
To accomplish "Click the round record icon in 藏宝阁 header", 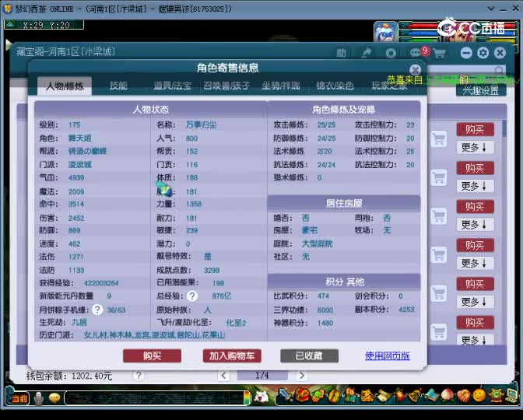I will point(391,53).
